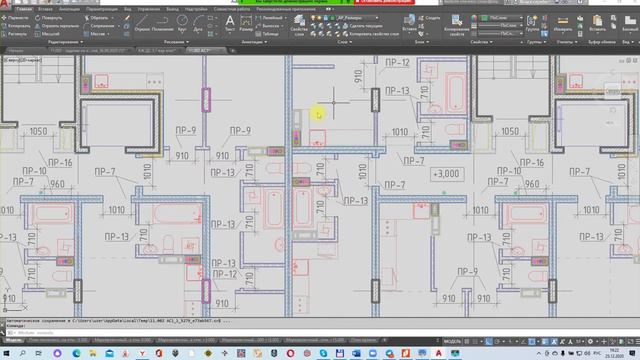Toggle МОДЕЛЬ space button in status bar

pos(452,341)
